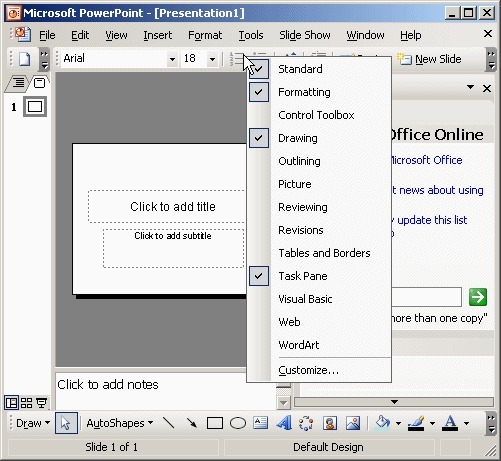The image size is (501, 461).
Task: Choose the Select Objects arrow tool
Action: [66, 423]
